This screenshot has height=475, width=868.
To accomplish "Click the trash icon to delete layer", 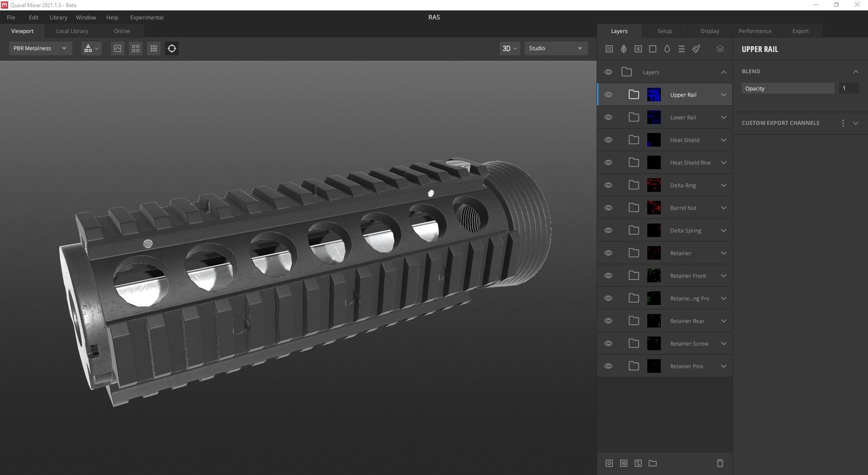I will tap(720, 463).
